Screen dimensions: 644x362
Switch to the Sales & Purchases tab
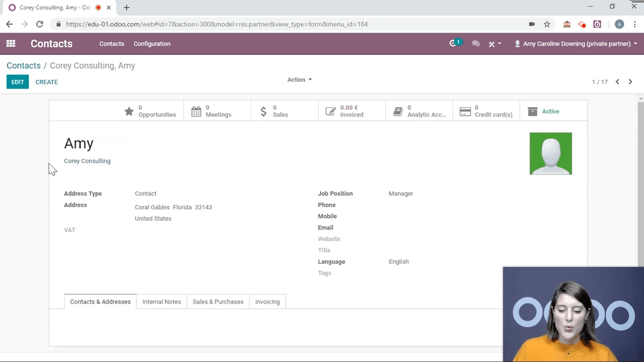pyautogui.click(x=218, y=302)
